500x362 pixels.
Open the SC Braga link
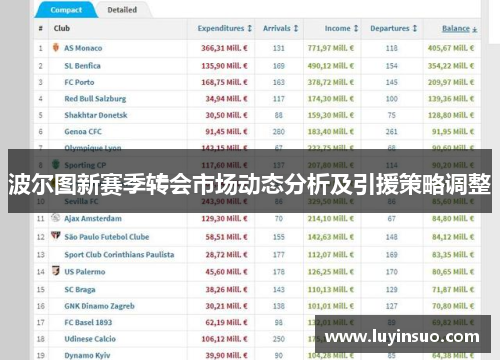pyautogui.click(x=80, y=289)
